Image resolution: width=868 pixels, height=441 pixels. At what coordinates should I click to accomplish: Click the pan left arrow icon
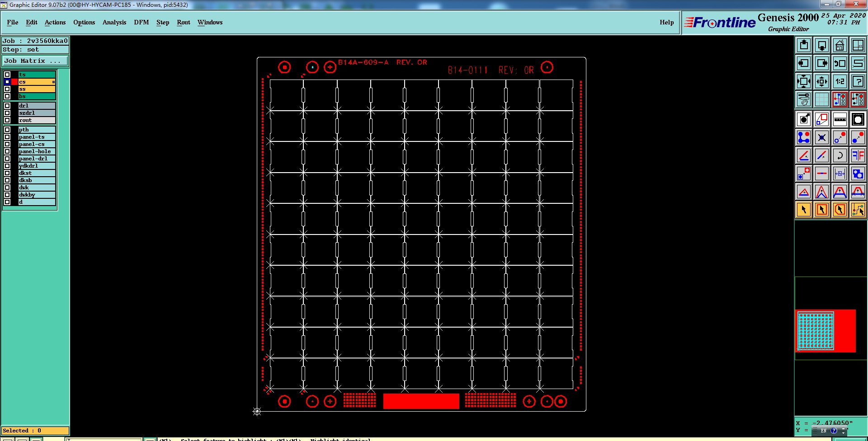coord(804,63)
